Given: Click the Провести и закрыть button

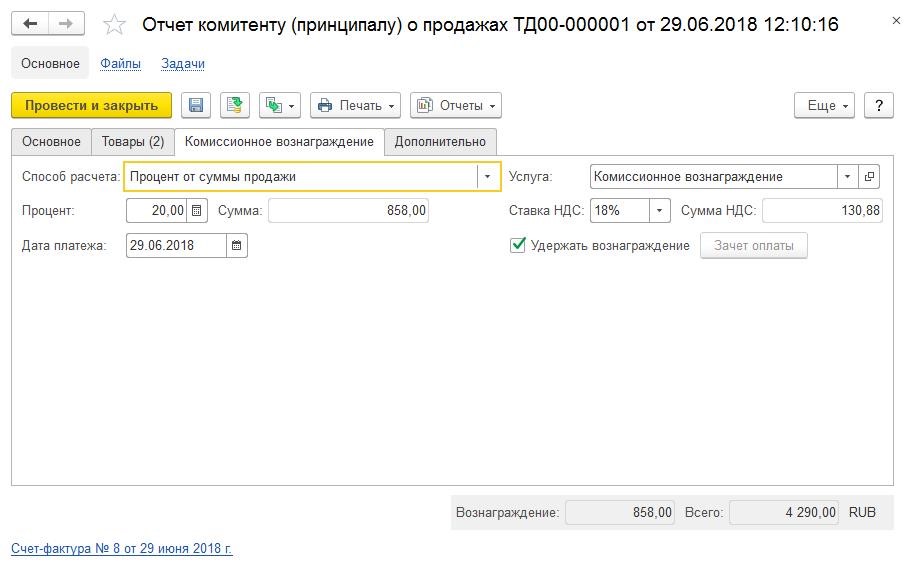Looking at the screenshot, I should [91, 105].
